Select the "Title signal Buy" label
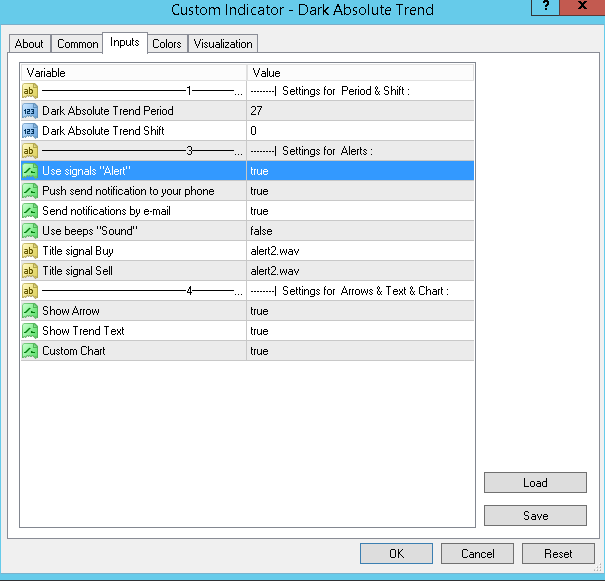This screenshot has height=582, width=605. (x=78, y=251)
